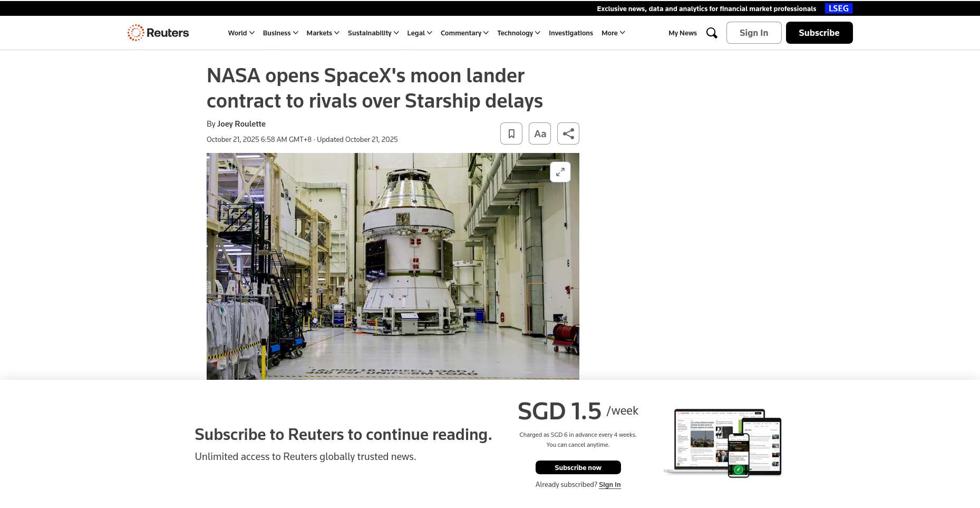Expand the Legal menu
This screenshot has height=508, width=980.
pos(420,33)
